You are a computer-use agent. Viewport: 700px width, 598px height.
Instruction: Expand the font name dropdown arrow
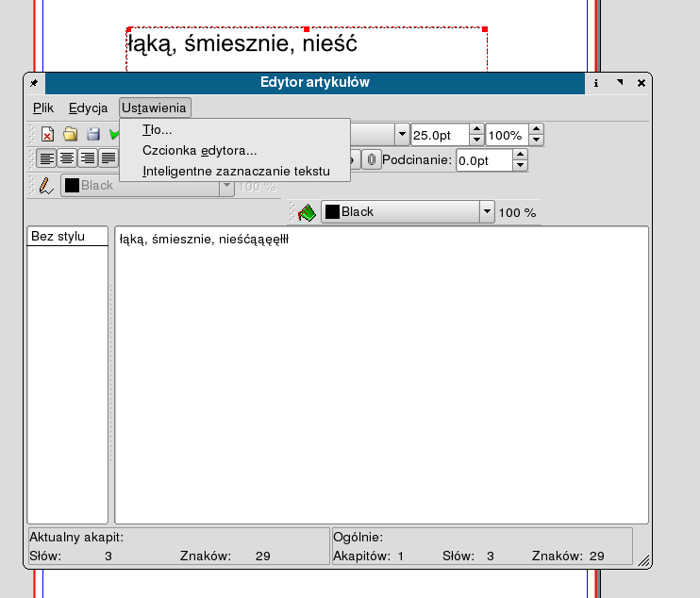click(x=402, y=135)
